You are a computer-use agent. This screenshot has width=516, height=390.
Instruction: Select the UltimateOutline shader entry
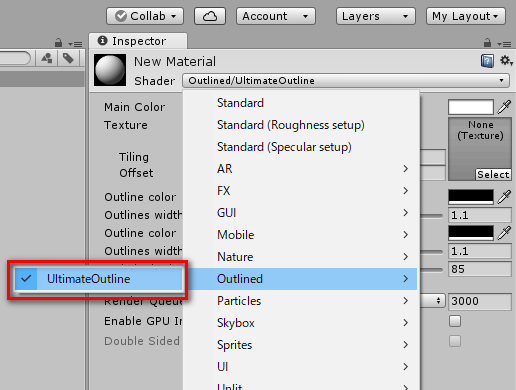point(98,279)
